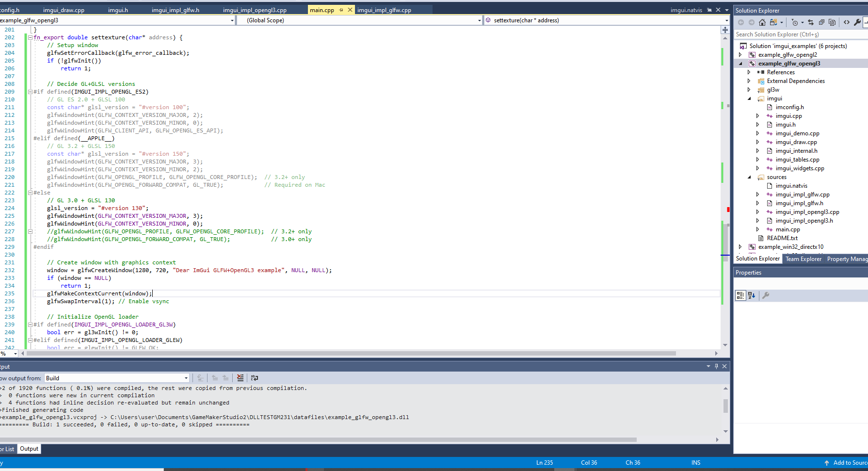Switch to imgui.h tab
868x471 pixels.
[118, 10]
